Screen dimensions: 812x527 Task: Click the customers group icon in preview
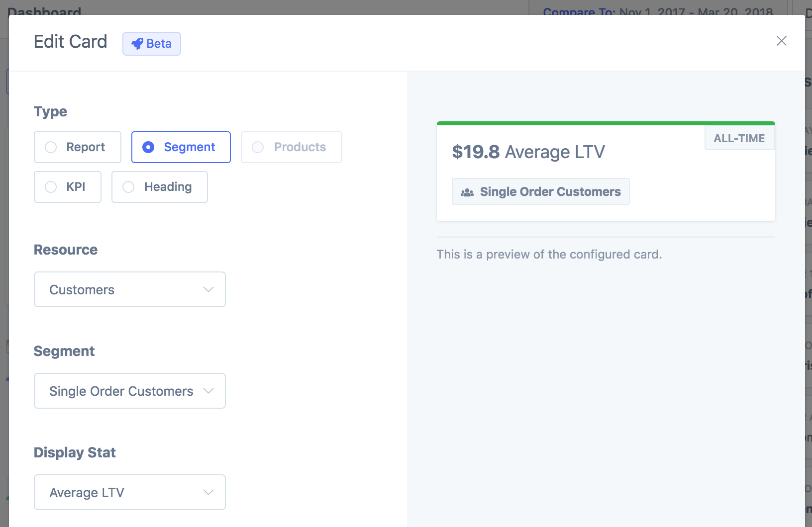click(467, 192)
